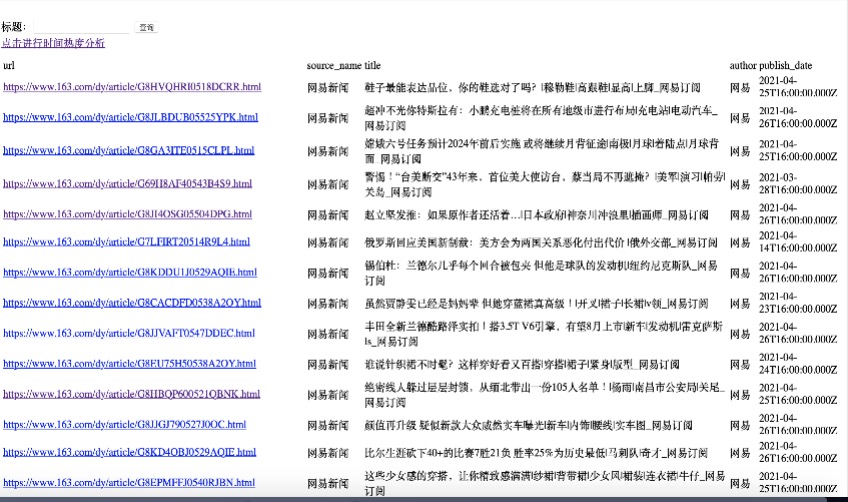Click the author column header
The image size is (848, 502).
click(743, 65)
